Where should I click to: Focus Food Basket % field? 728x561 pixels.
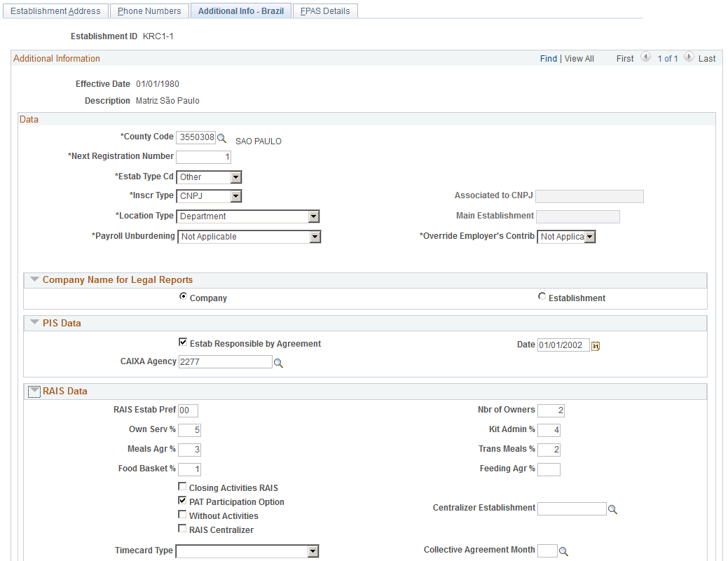click(189, 469)
